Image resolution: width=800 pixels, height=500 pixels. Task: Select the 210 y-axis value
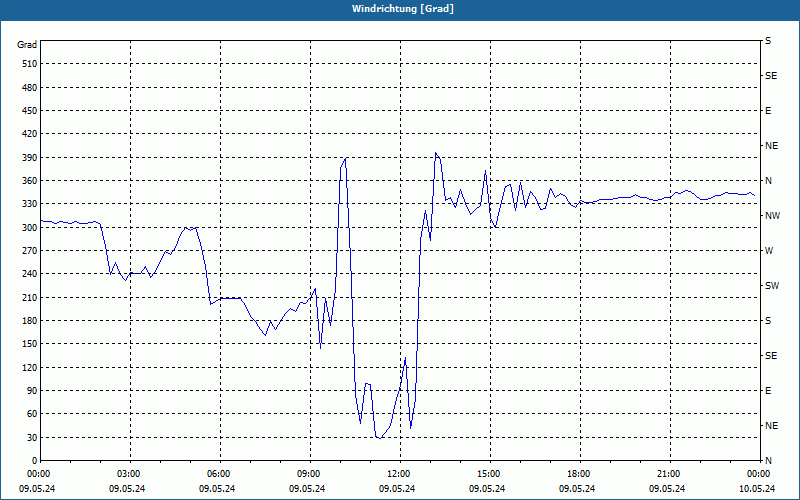(x=29, y=297)
